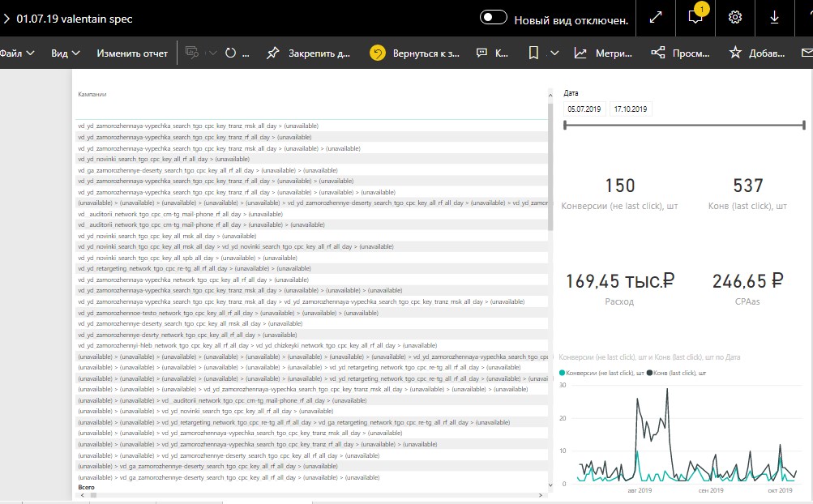The width and height of the screenshot is (813, 504).
Task: Click the bookmark icon in the toolbar
Action: tap(533, 53)
